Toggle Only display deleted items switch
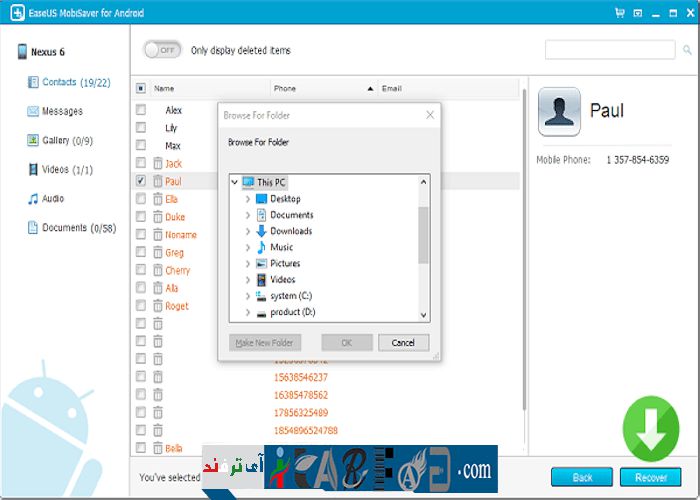The height and width of the screenshot is (500, 700). pos(160,50)
